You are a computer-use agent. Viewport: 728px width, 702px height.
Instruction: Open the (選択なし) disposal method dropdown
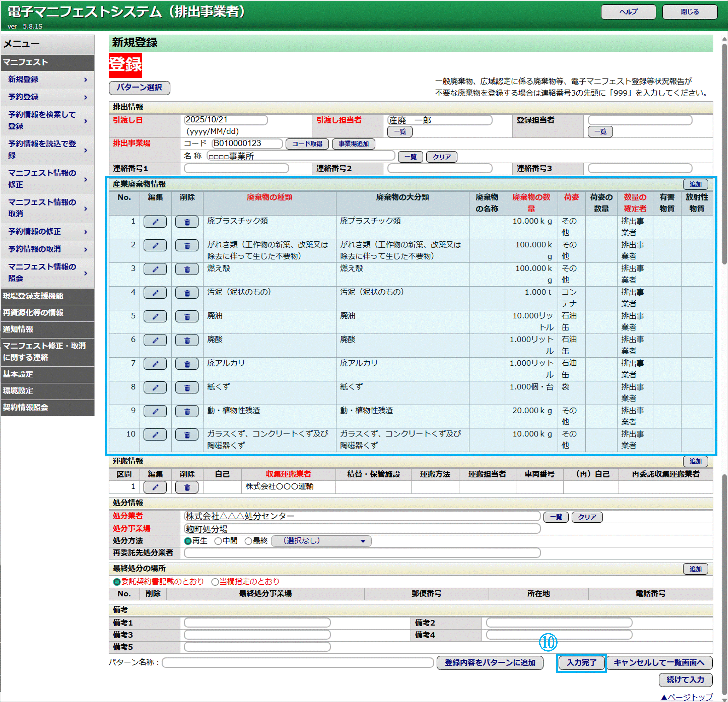[321, 541]
